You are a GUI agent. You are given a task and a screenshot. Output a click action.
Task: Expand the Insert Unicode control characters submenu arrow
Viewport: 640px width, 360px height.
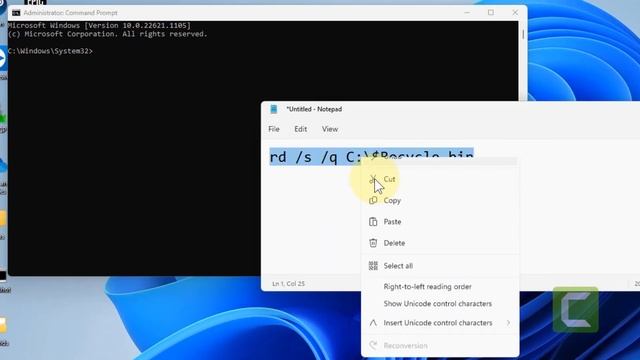508,323
